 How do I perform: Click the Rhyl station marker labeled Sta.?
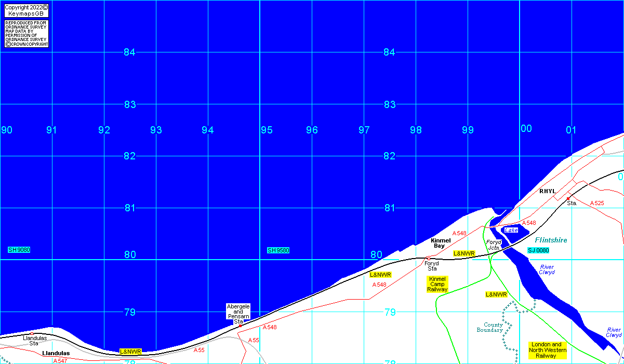click(x=572, y=203)
